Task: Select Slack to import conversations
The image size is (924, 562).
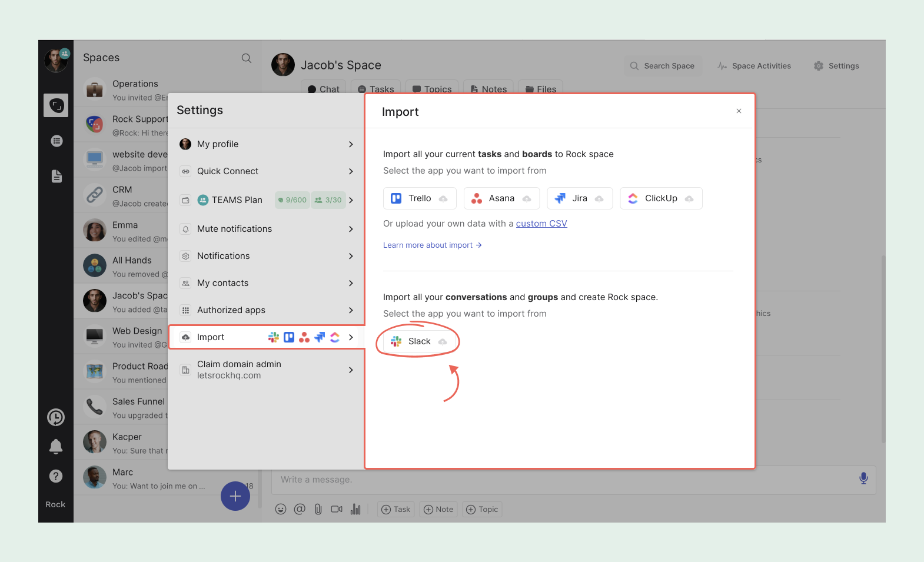Action: 420,341
